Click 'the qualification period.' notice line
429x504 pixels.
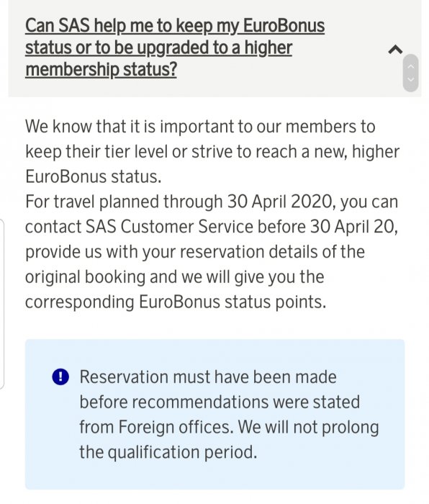(x=168, y=453)
